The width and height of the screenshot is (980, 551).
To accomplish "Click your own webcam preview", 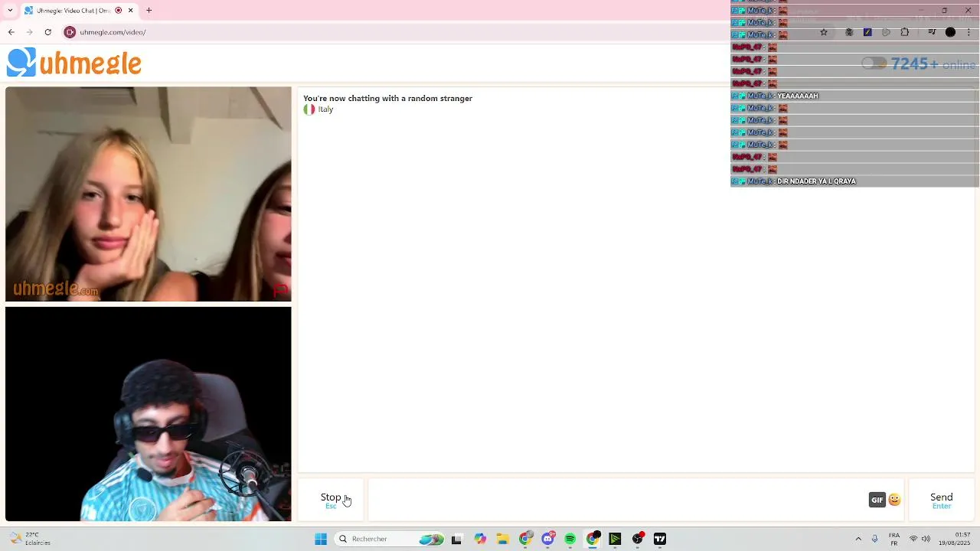I will pyautogui.click(x=148, y=414).
